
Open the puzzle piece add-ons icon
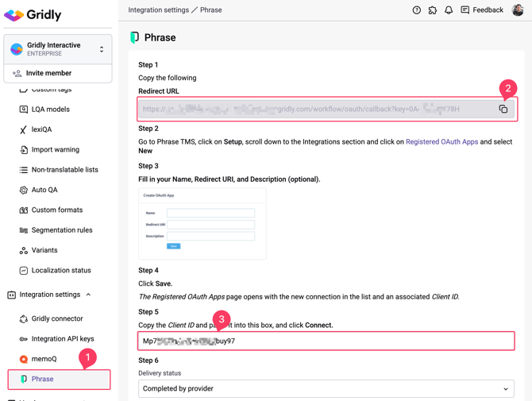click(x=433, y=10)
